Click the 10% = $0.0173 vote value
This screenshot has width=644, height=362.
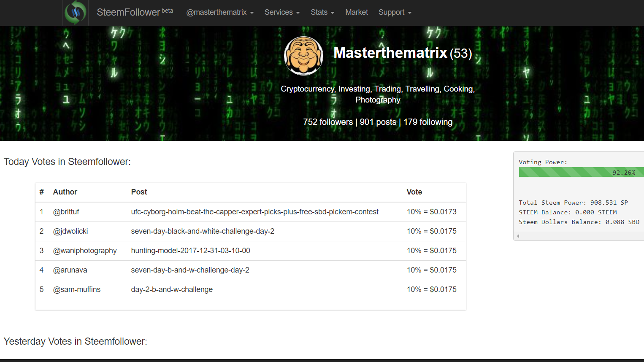432,212
